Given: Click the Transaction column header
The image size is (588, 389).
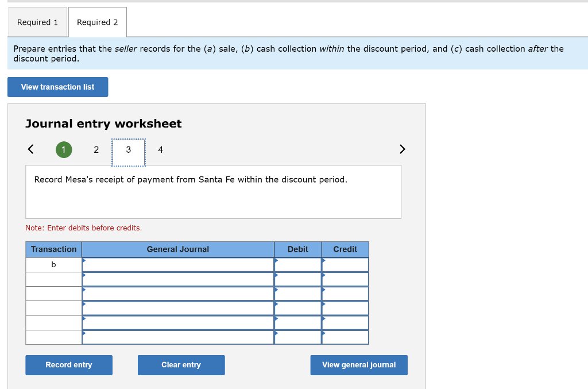Looking at the screenshot, I should pyautogui.click(x=53, y=249).
